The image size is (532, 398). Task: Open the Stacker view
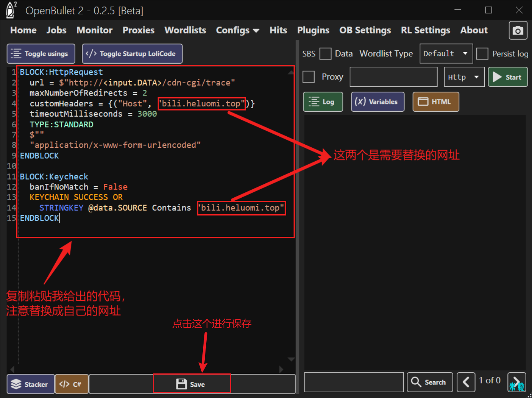coord(30,384)
